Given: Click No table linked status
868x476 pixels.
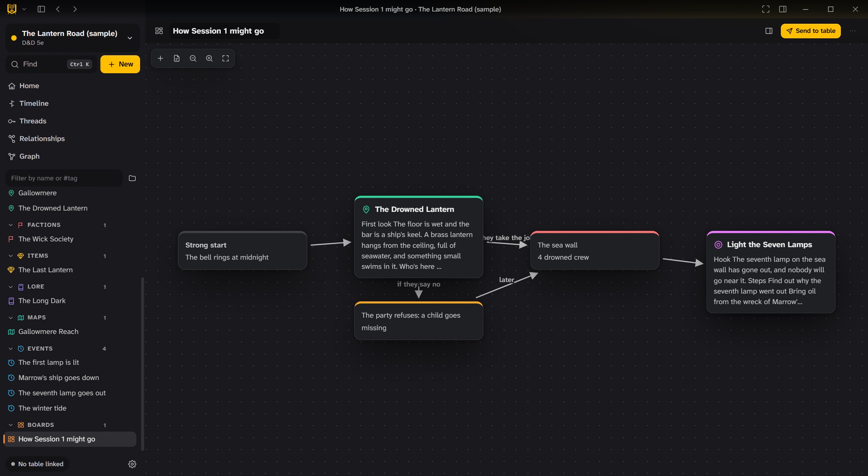Looking at the screenshot, I should coord(37,464).
